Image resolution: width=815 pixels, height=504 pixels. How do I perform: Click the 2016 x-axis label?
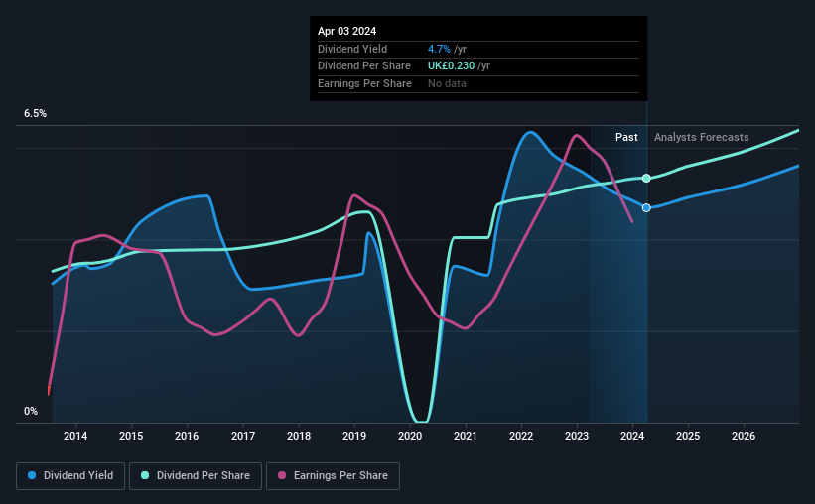tap(187, 436)
